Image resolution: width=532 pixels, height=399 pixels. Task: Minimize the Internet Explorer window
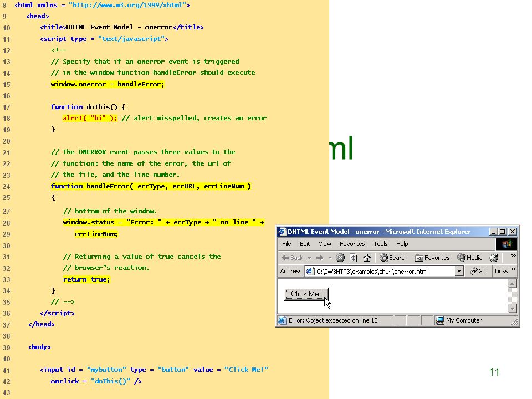[493, 232]
